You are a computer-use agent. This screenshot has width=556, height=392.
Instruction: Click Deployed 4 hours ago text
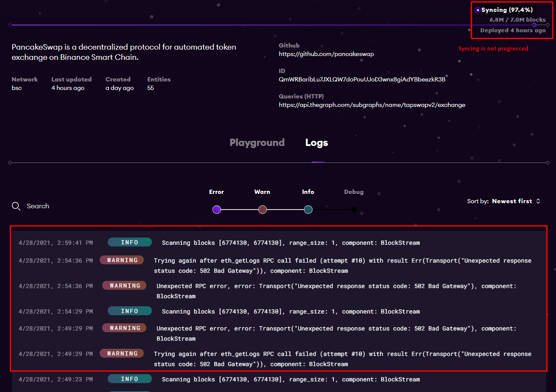(x=513, y=30)
